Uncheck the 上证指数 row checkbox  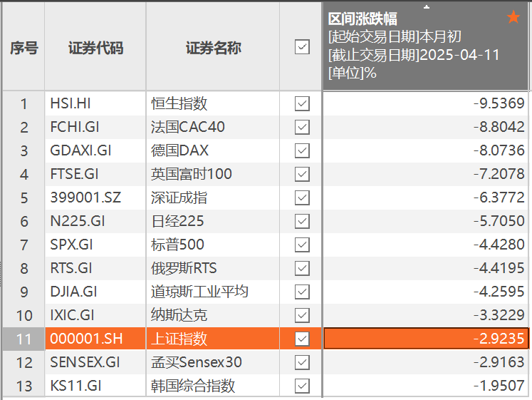click(302, 339)
